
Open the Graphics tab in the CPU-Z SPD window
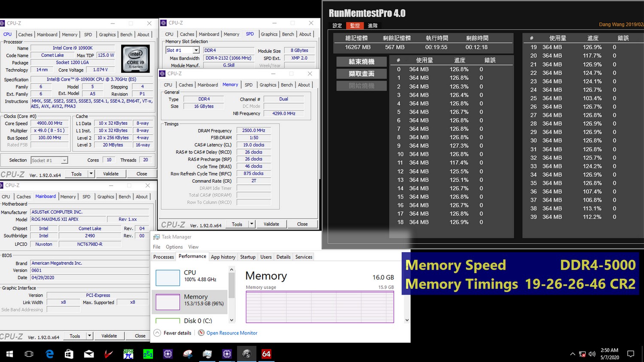coord(269,34)
